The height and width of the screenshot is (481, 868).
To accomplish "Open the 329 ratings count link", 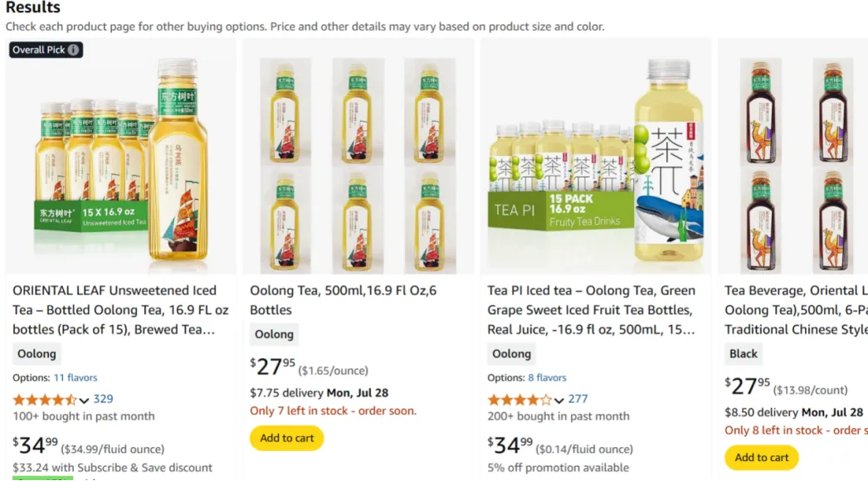I will 103,399.
